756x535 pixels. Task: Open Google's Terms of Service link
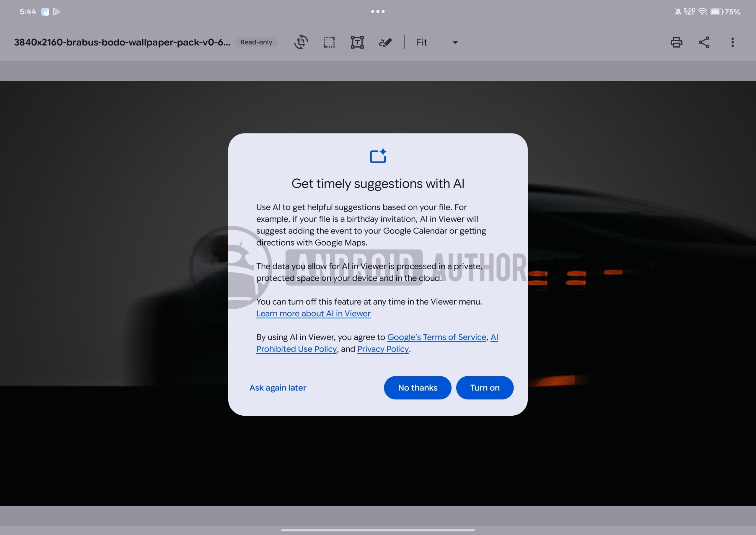pyautogui.click(x=436, y=337)
